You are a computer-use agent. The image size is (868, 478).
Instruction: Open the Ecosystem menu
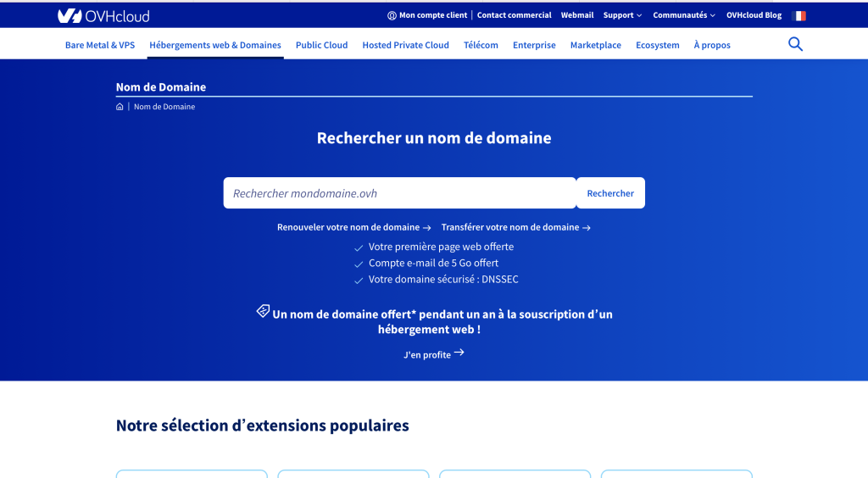[x=658, y=46]
